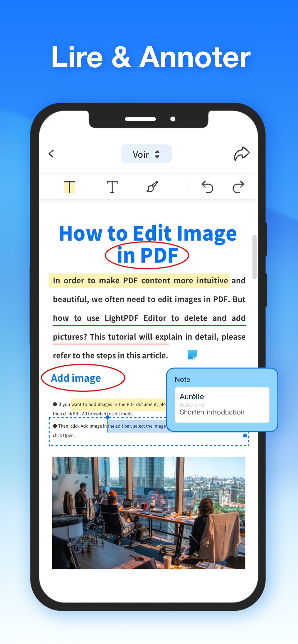The image size is (298, 644).
Task: Tap the share arrow icon
Action: [x=242, y=153]
